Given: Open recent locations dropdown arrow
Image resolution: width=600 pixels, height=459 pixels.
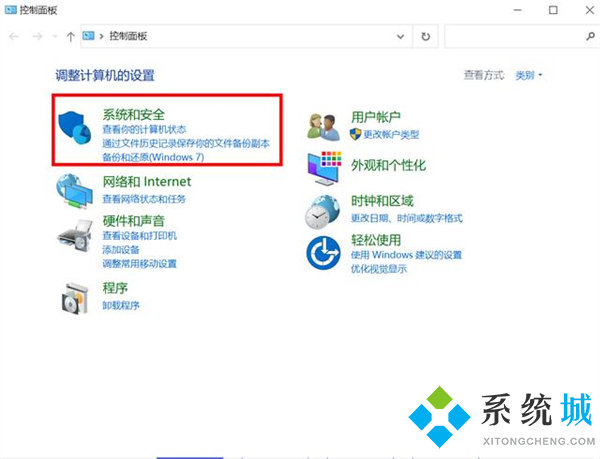Looking at the screenshot, I should coord(55,36).
